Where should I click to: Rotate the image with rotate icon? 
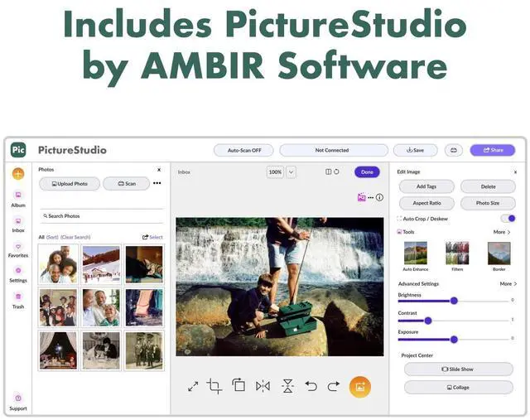[238, 385]
